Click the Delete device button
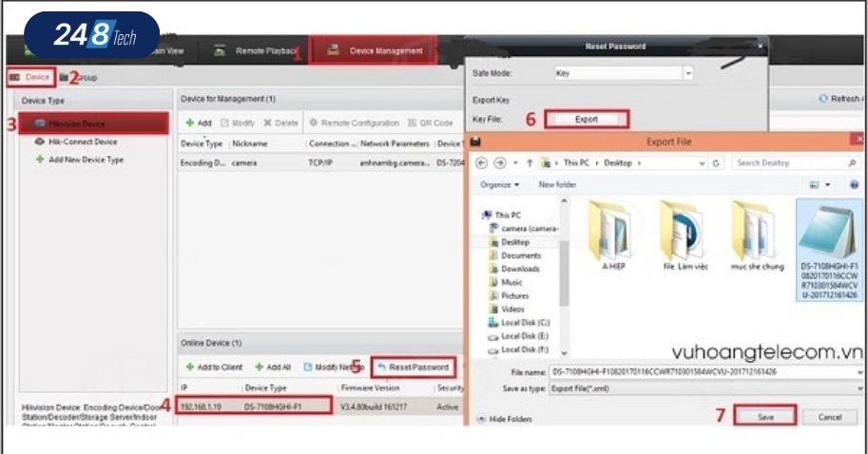The width and height of the screenshot is (868, 454). [x=280, y=123]
